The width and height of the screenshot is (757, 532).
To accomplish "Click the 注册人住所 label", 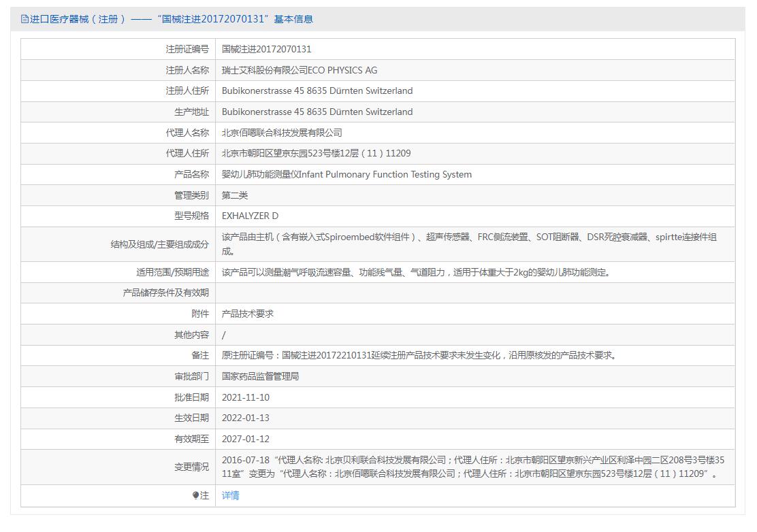I will pos(187,90).
